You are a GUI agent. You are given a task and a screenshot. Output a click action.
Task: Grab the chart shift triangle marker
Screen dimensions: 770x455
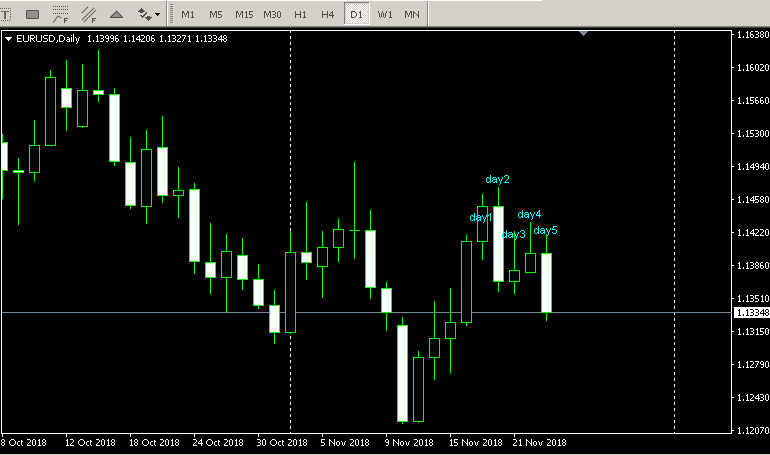point(583,33)
